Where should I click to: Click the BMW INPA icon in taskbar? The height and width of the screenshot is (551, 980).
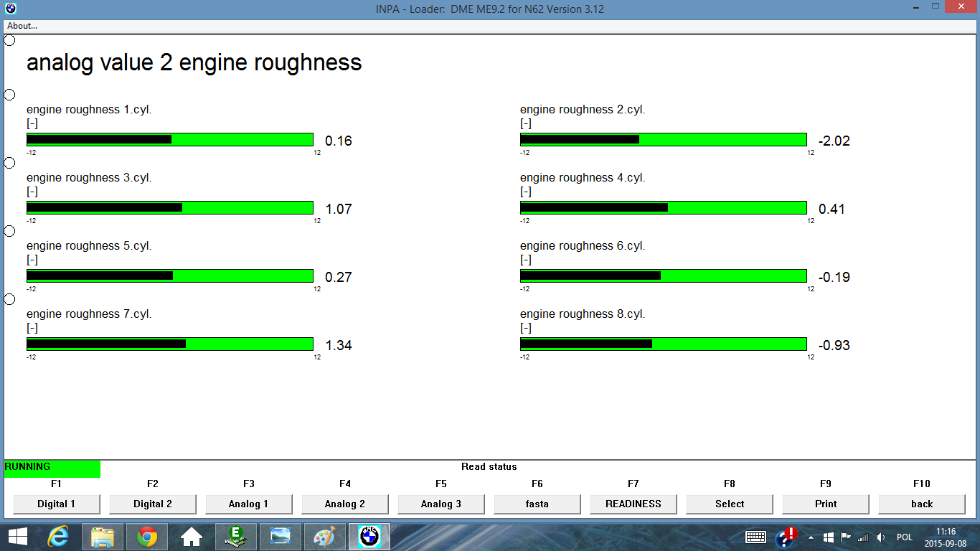click(369, 536)
